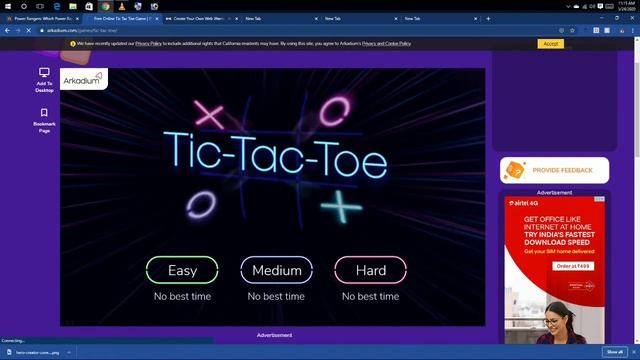Image resolution: width=640 pixels, height=360 pixels.
Task: Close the downloads bar
Action: [x=634, y=352]
